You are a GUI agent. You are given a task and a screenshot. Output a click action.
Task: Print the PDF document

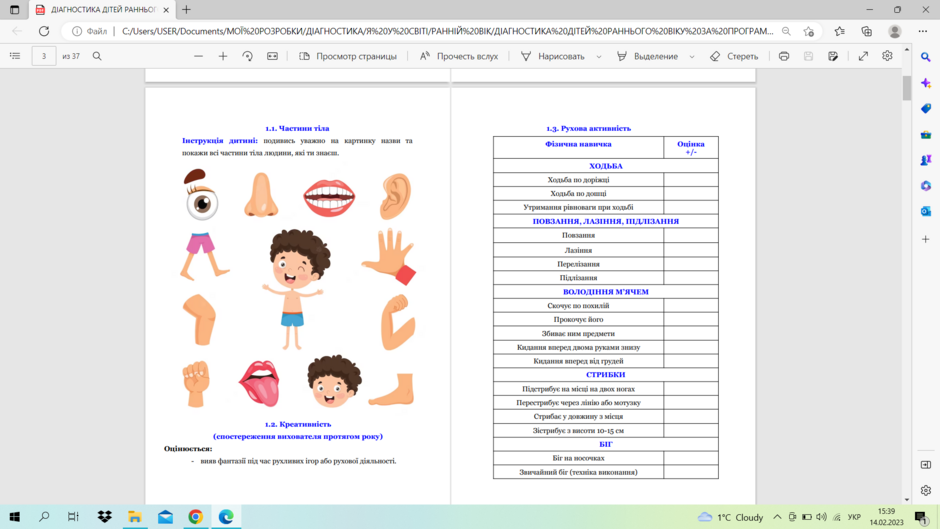click(x=784, y=56)
